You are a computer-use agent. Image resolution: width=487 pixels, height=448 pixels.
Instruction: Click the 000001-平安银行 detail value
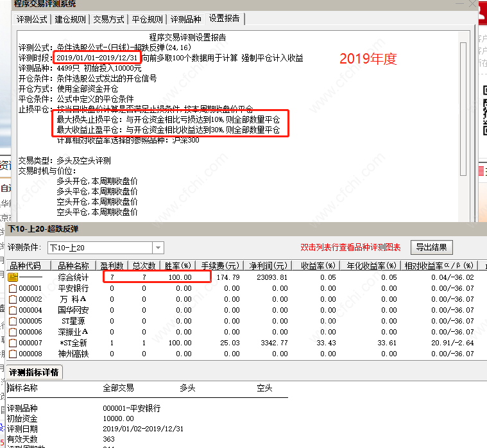(x=132, y=408)
